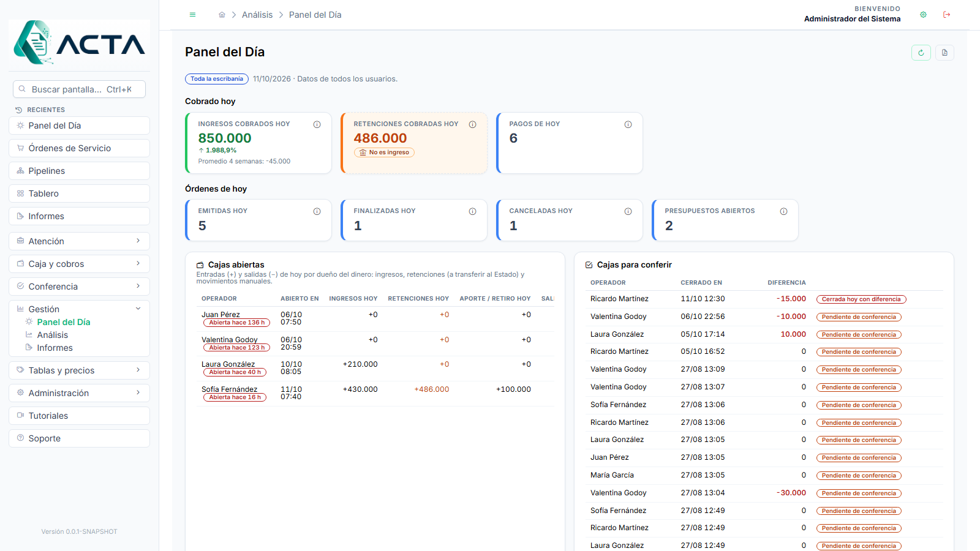Click the search magnifier icon

coord(22,89)
